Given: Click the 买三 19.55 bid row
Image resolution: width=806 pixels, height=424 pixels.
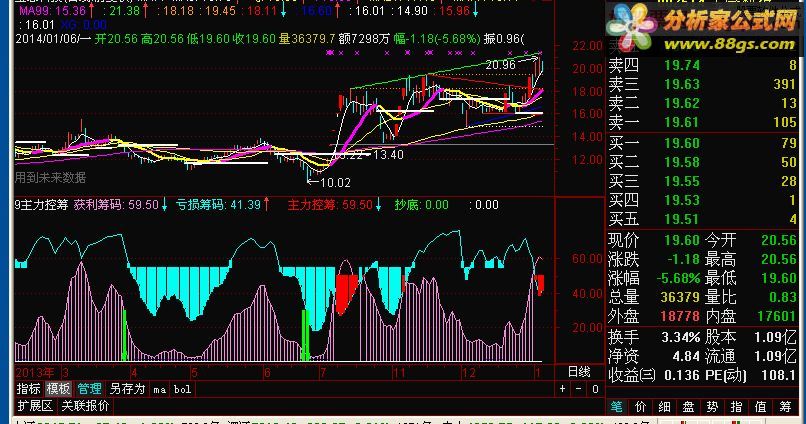Looking at the screenshot, I should (702, 181).
